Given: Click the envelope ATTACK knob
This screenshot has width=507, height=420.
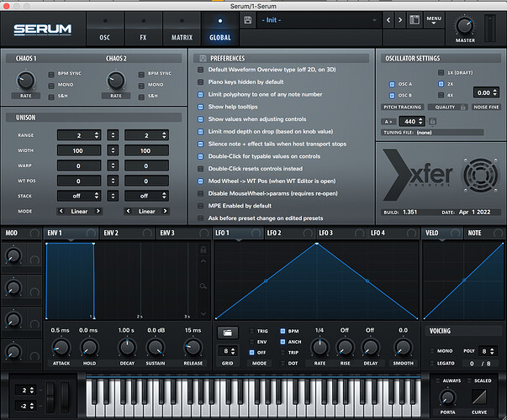Looking at the screenshot, I should (x=61, y=347).
